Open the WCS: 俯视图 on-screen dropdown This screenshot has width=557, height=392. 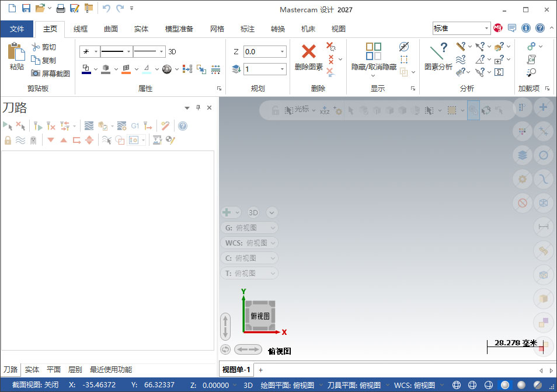249,243
